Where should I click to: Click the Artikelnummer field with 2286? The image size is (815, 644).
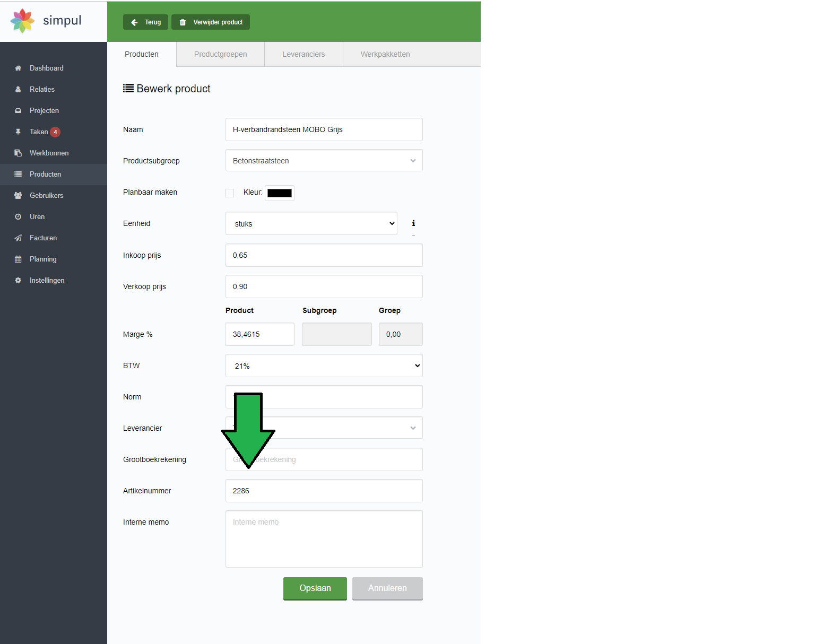324,491
